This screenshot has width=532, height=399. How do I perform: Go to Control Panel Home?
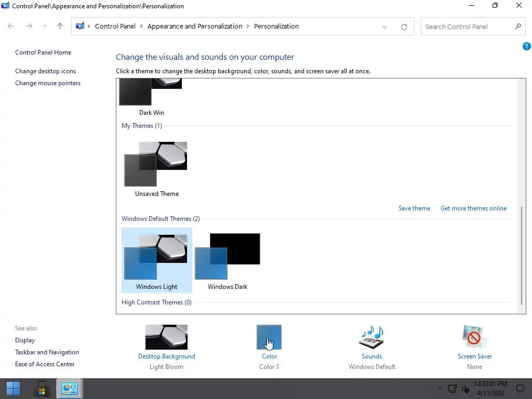point(43,52)
